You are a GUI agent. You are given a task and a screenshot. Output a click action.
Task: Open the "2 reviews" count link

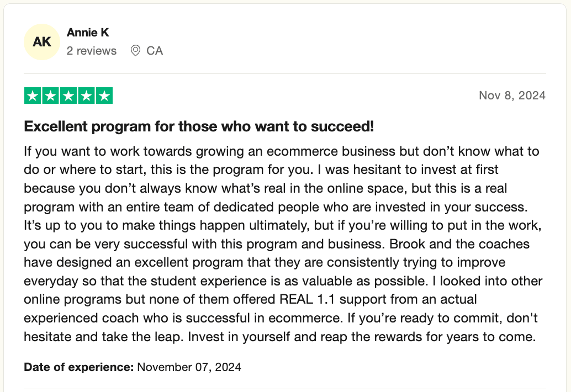coord(92,51)
